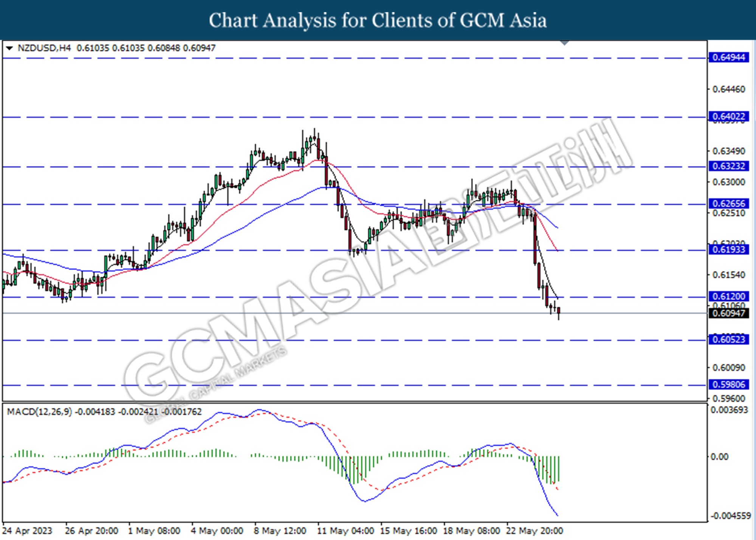Select the 0.61200 price level label
This screenshot has height=540, width=756.
(728, 296)
